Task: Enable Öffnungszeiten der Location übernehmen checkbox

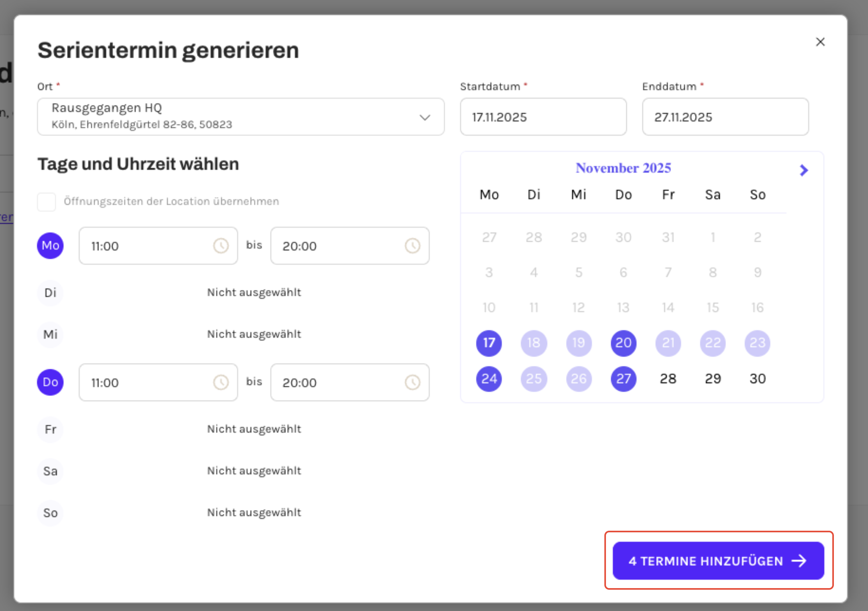Action: 47,202
